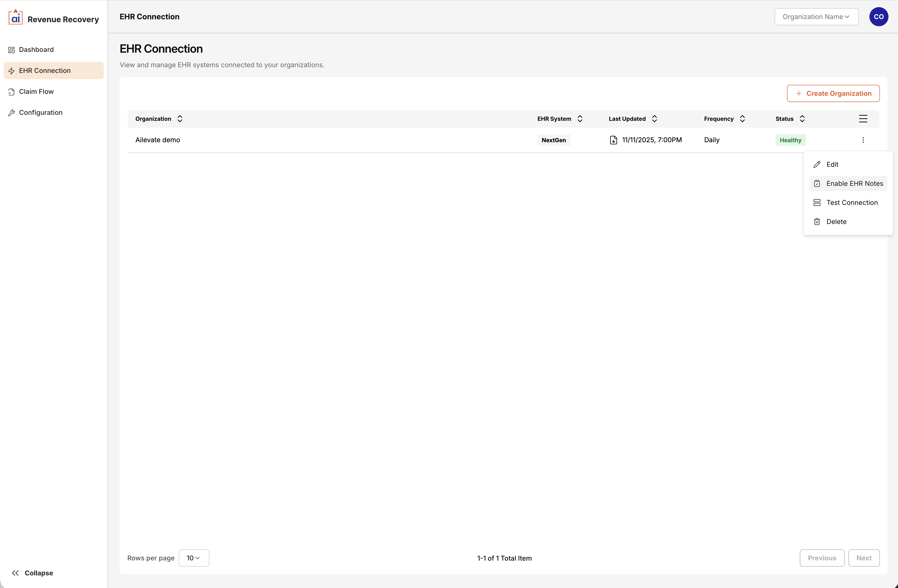This screenshot has height=588, width=898.
Task: Open the Rows per page selector
Action: coord(194,558)
